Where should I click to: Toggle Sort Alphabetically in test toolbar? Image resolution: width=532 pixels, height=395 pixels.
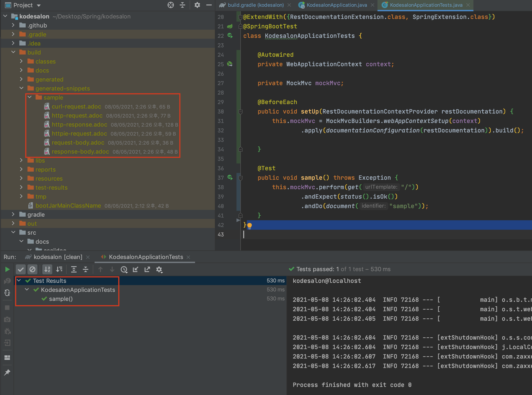pos(47,270)
